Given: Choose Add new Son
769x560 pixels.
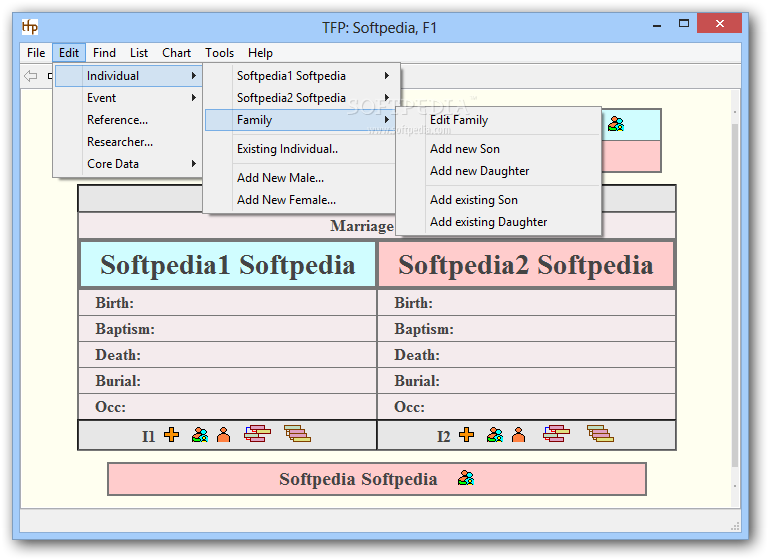Looking at the screenshot, I should tap(499, 149).
